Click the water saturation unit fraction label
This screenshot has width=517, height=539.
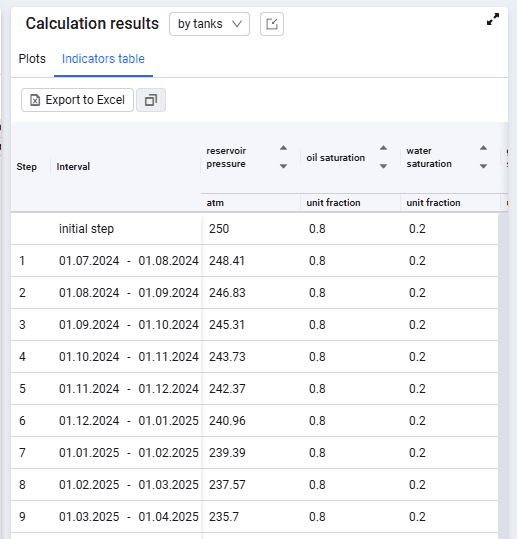pyautogui.click(x=433, y=202)
